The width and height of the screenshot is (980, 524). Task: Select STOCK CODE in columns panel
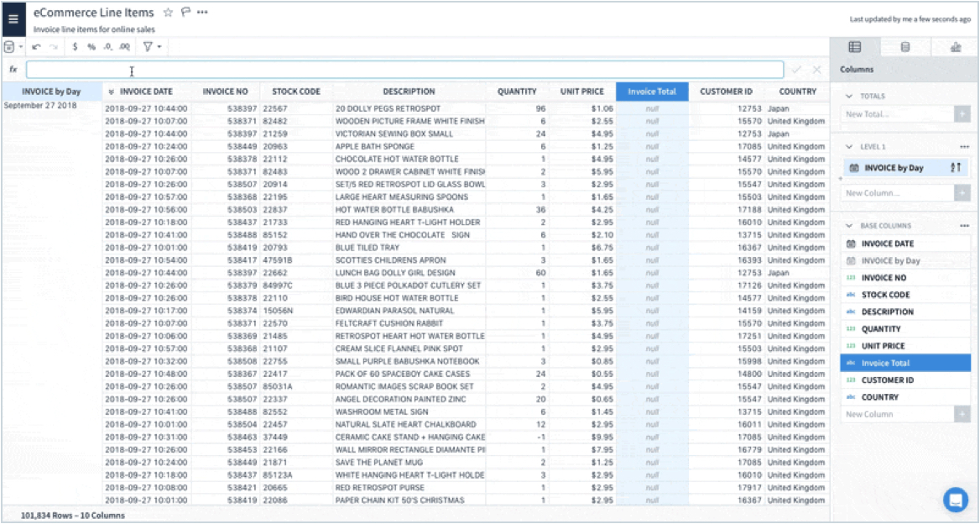[x=905, y=295]
